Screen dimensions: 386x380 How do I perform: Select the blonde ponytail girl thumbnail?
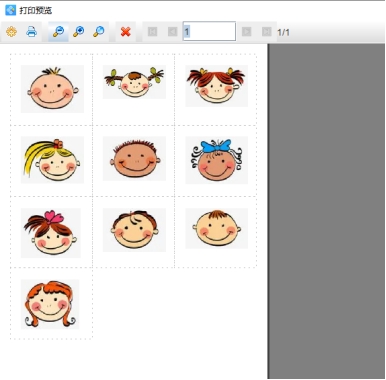[x=52, y=160]
